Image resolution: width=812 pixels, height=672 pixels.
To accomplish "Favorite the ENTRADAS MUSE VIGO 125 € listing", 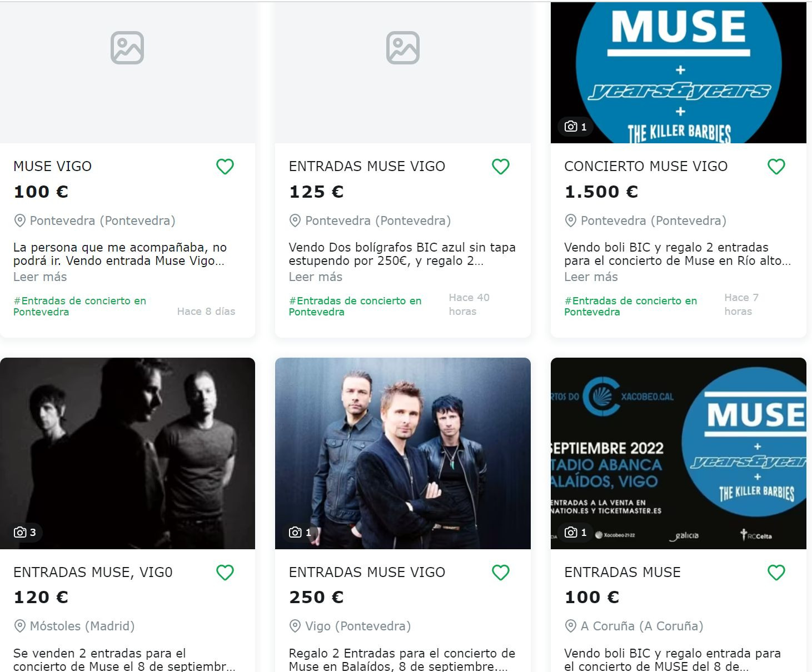I will click(500, 166).
